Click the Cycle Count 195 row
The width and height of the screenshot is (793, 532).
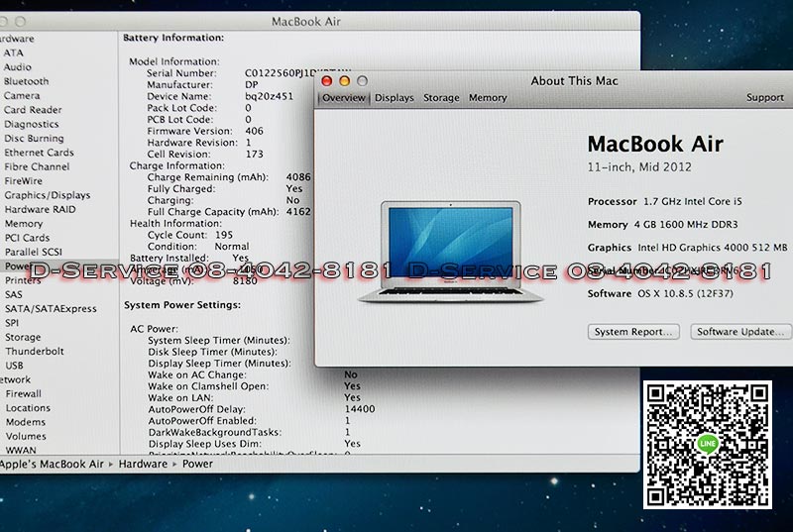[190, 235]
